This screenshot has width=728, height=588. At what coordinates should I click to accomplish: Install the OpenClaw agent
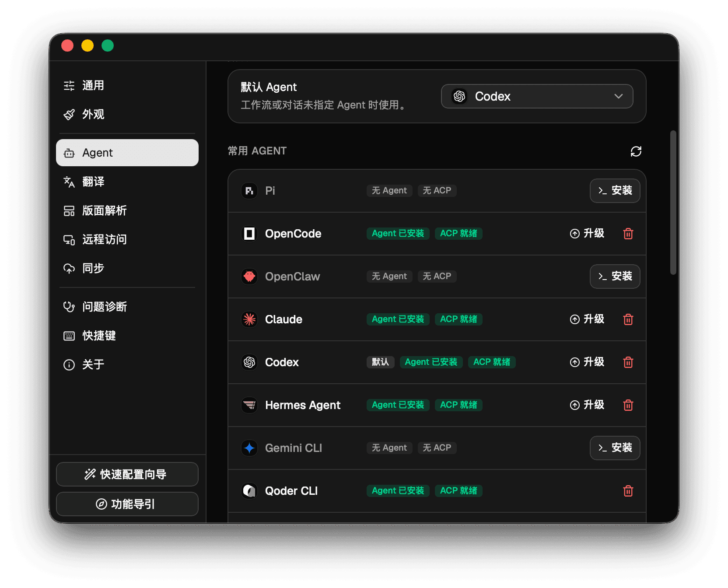615,276
